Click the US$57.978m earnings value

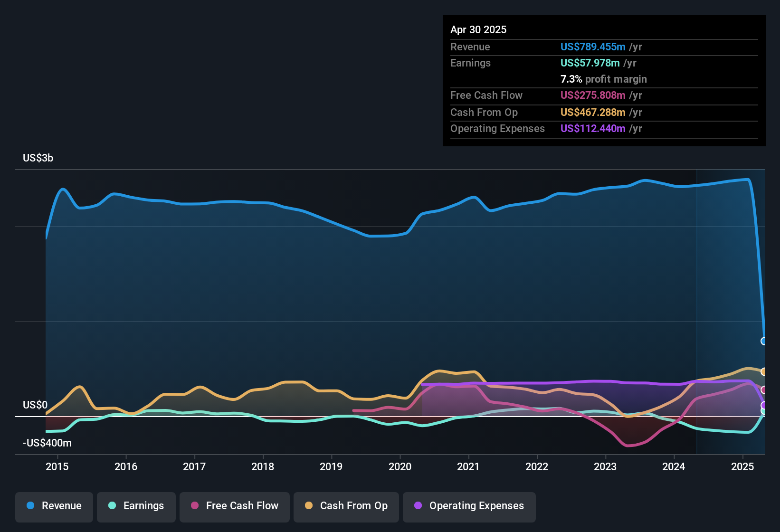click(x=590, y=63)
